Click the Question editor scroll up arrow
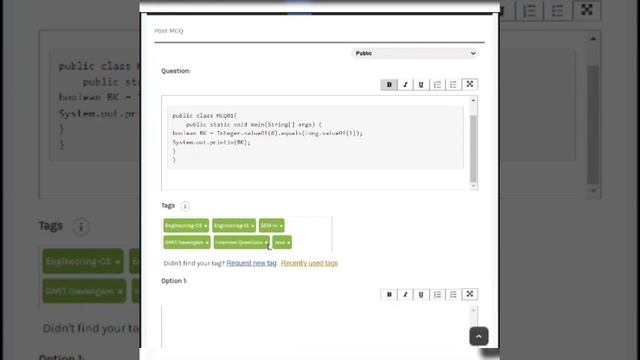The width and height of the screenshot is (640, 360). click(x=473, y=100)
